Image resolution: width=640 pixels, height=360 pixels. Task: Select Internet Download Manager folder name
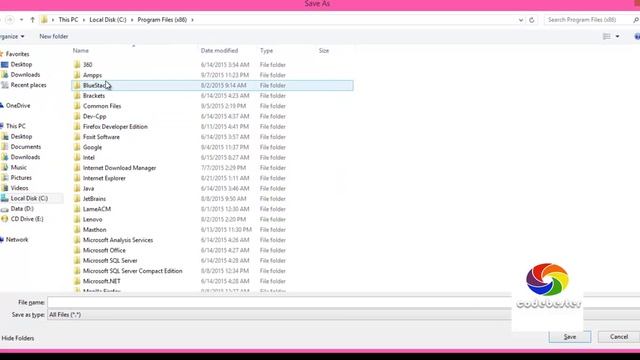119,168
